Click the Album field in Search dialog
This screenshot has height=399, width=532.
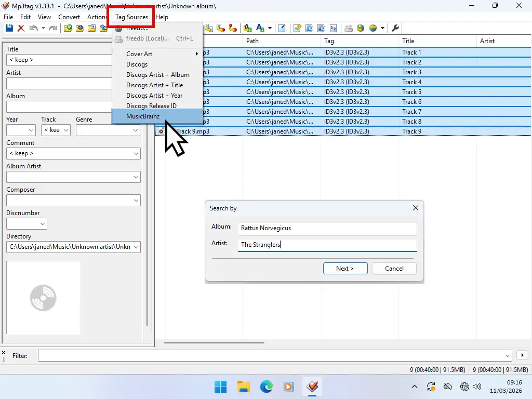[327, 228]
